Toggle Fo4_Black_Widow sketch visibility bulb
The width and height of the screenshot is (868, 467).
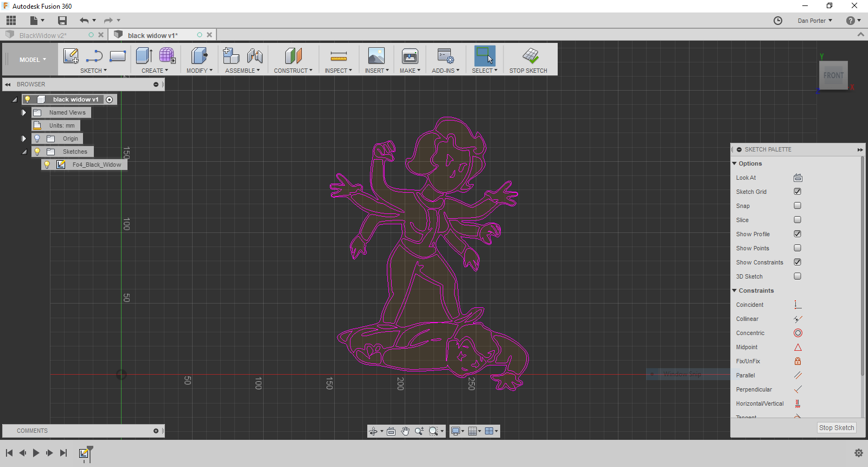[x=47, y=165]
